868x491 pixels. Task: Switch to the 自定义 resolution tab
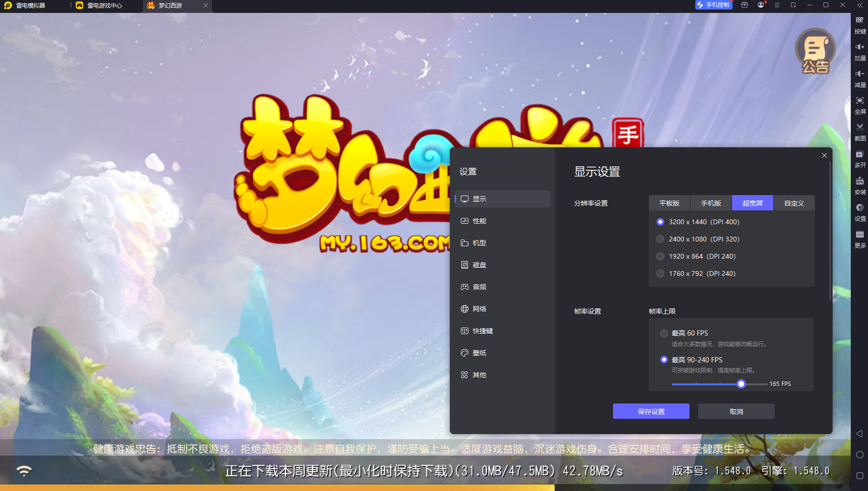click(794, 203)
